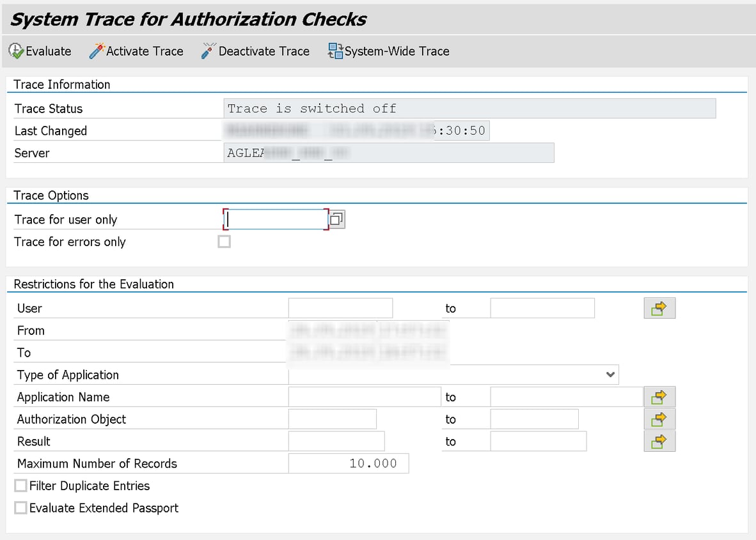Click inside the Trace for user only field

point(275,219)
